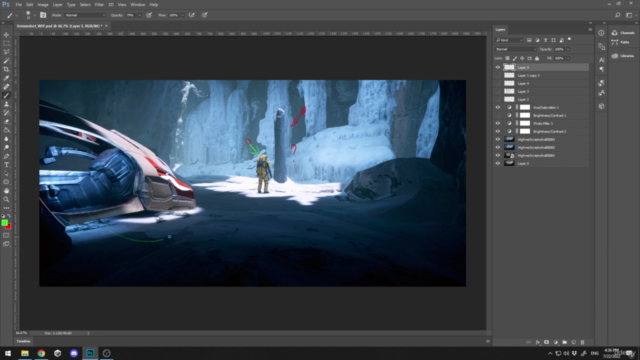Select the Eraser tool
The height and width of the screenshot is (360, 640).
pos(6,121)
